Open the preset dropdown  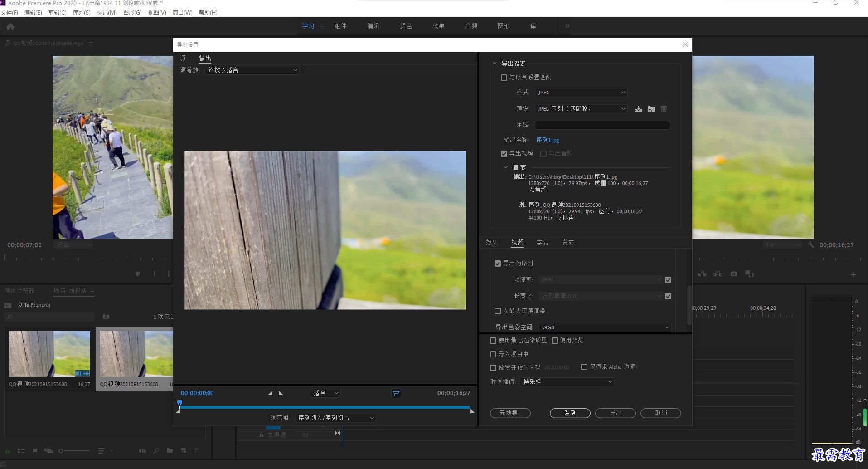(581, 109)
